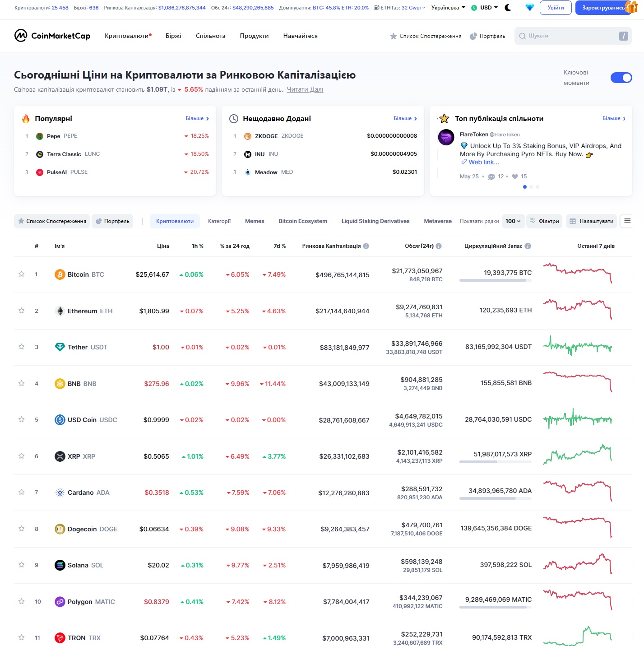The image size is (644, 646).
Task: Click Volume(24h) column info icon
Action: tap(439, 246)
